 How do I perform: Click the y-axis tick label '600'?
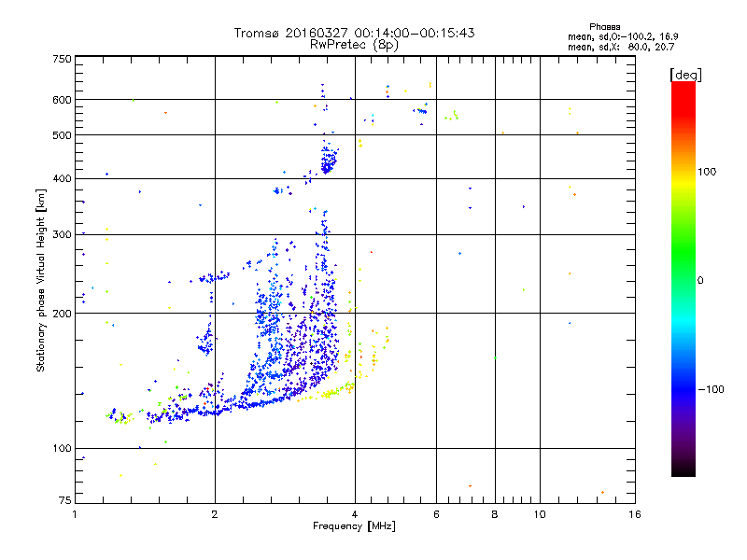[63, 100]
